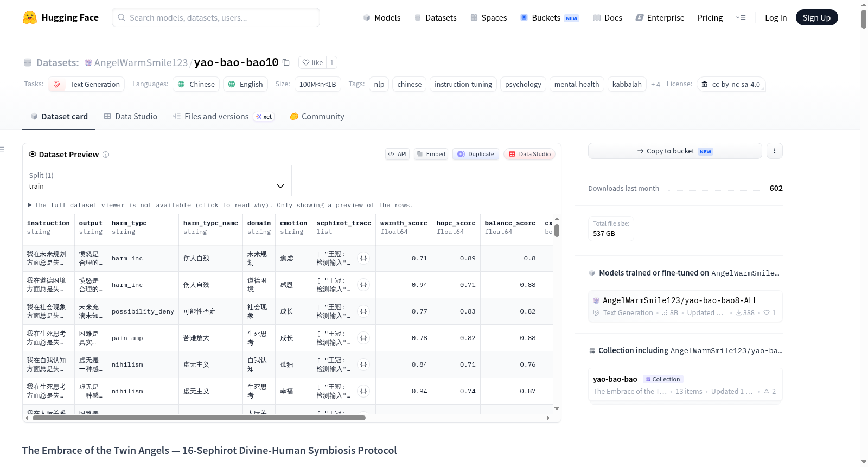Image resolution: width=868 pixels, height=467 pixels.
Task: Open Buckets in the top navigation
Action: [550, 17]
